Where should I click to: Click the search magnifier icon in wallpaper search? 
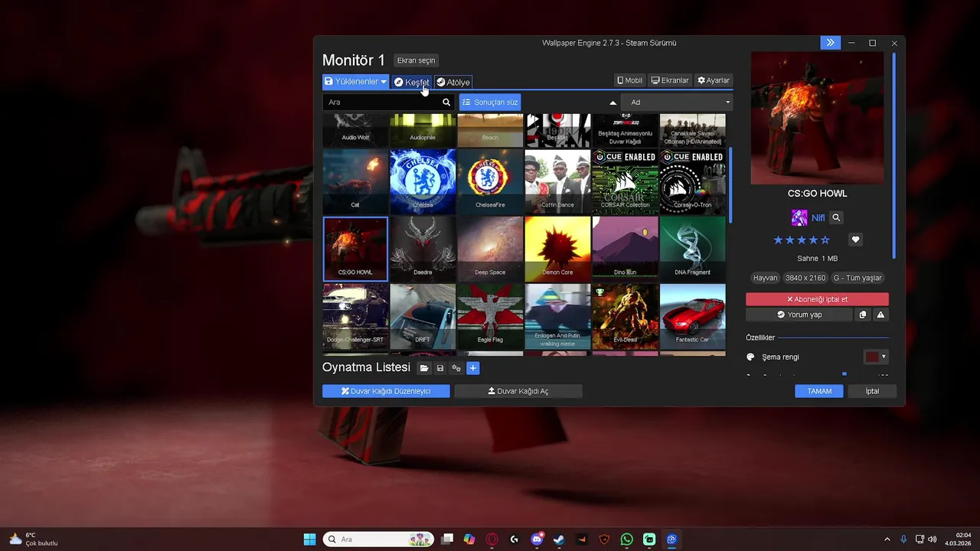[446, 102]
